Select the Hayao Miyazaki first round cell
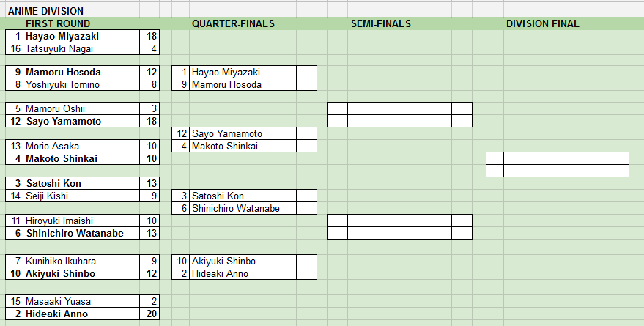 click(x=82, y=36)
